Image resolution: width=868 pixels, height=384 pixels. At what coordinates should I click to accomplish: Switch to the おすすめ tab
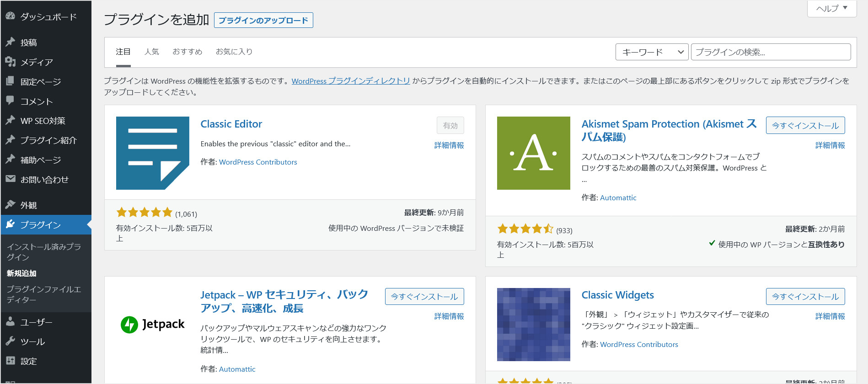[x=187, y=52]
